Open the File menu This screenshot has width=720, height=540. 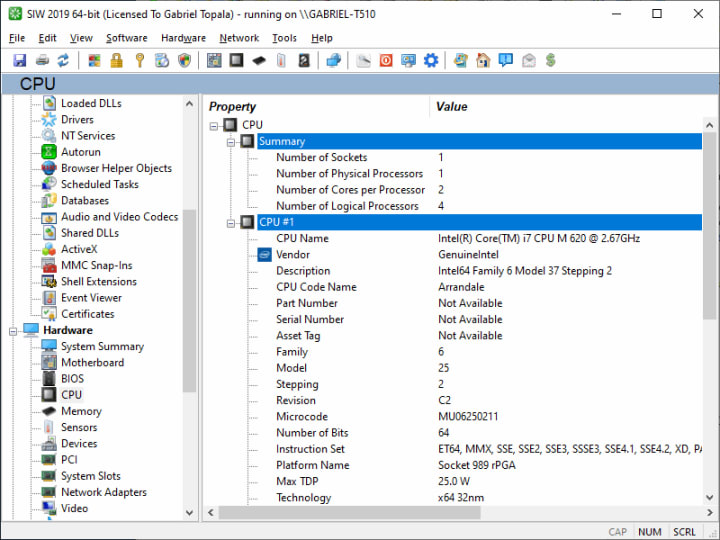pyautogui.click(x=17, y=38)
